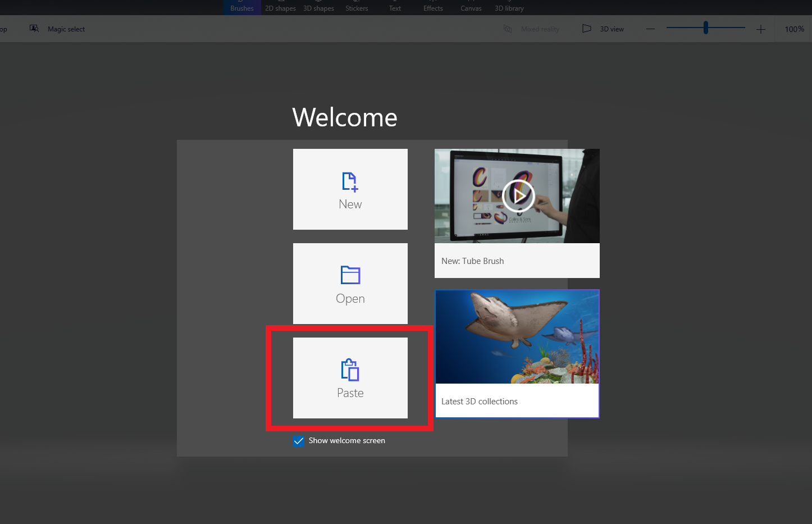Screen dimensions: 812x524
Task: Open the 3D library tab
Action: point(509,7)
